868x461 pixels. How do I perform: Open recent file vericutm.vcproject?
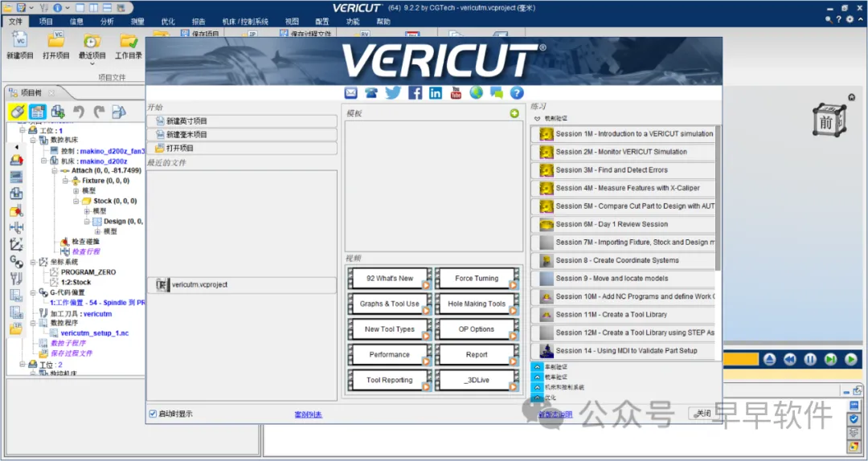(x=242, y=285)
